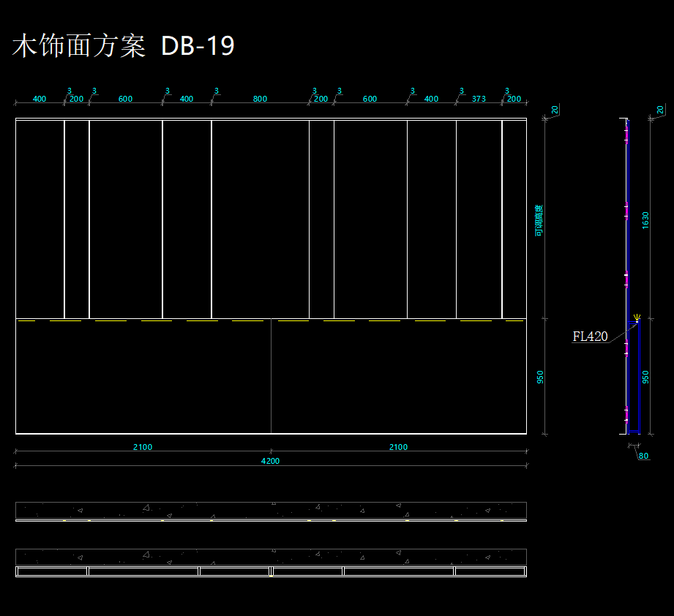Click the 80 dimension under the section
The image size is (674, 616).
[x=643, y=456]
